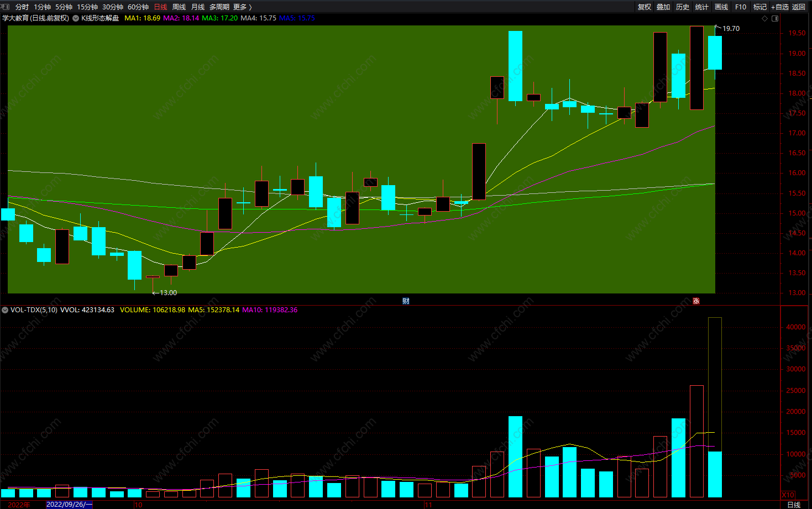The height and width of the screenshot is (509, 812).
Task: Click the X10 volume scale label
Action: point(788,495)
